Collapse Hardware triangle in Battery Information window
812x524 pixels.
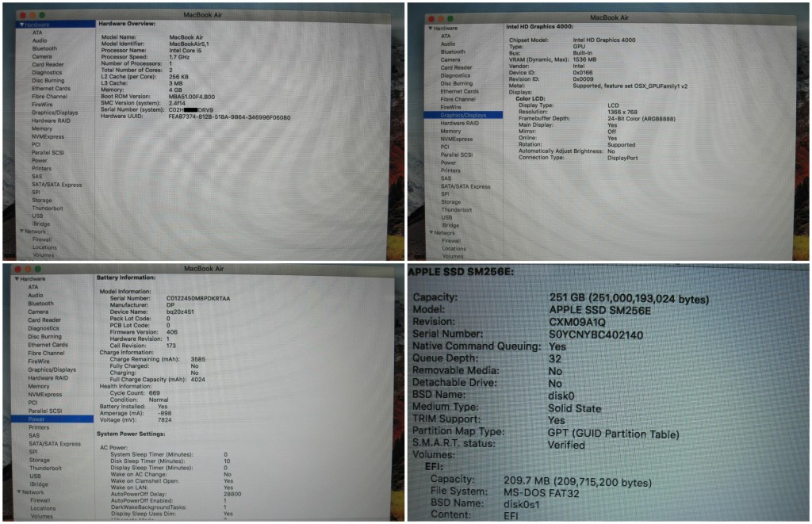tap(17, 279)
